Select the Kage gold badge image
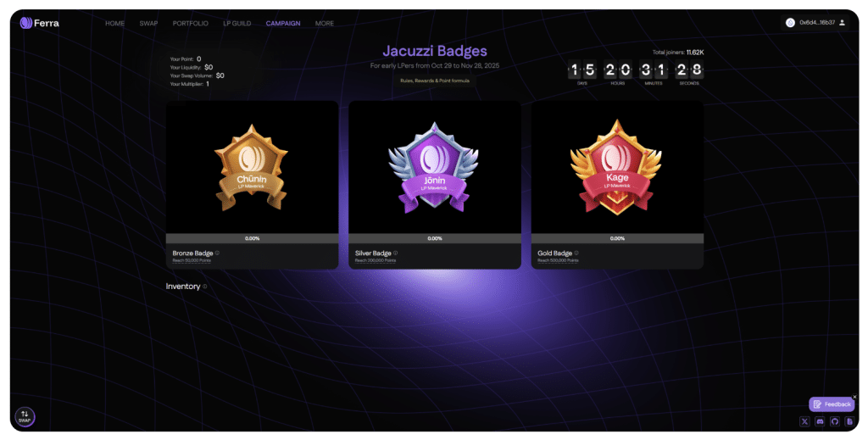Screen dimensions: 868x440 617,167
